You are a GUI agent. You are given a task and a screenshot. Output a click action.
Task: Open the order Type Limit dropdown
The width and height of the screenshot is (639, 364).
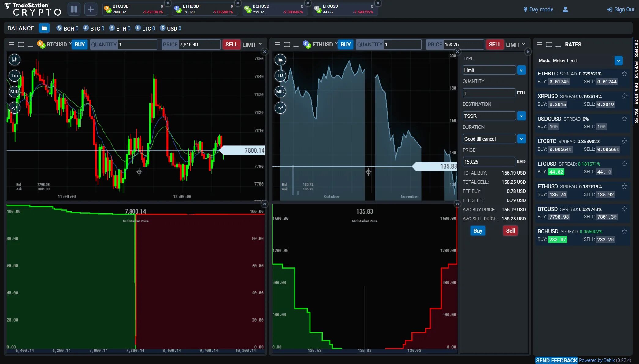click(521, 70)
